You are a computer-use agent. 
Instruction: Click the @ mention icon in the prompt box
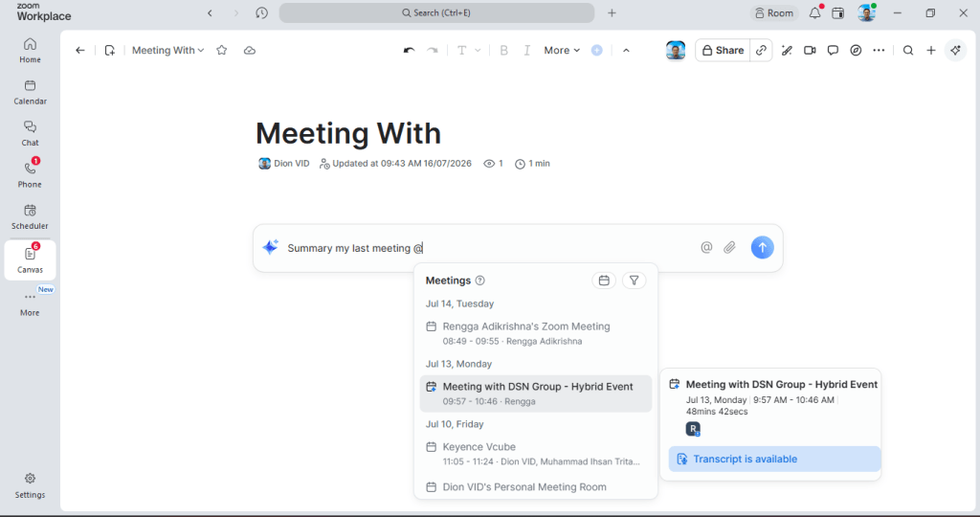tap(706, 248)
